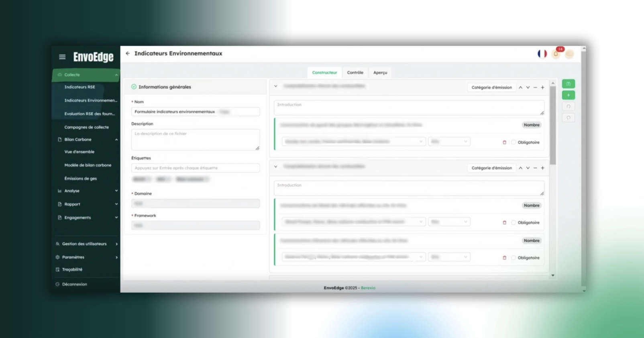The image size is (644, 338).
Task: Go back using the arrow beside Indicateurs Environnementaux
Action: (128, 53)
